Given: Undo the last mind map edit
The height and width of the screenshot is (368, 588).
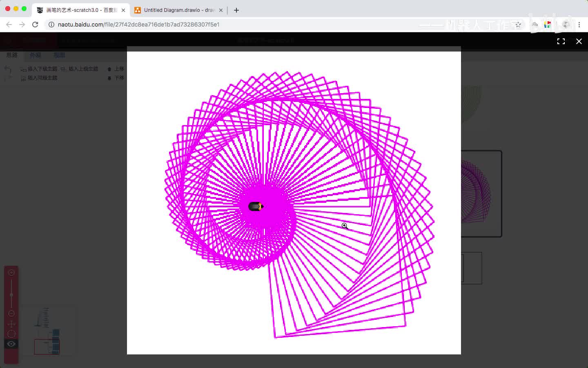Looking at the screenshot, I should click(x=7, y=69).
